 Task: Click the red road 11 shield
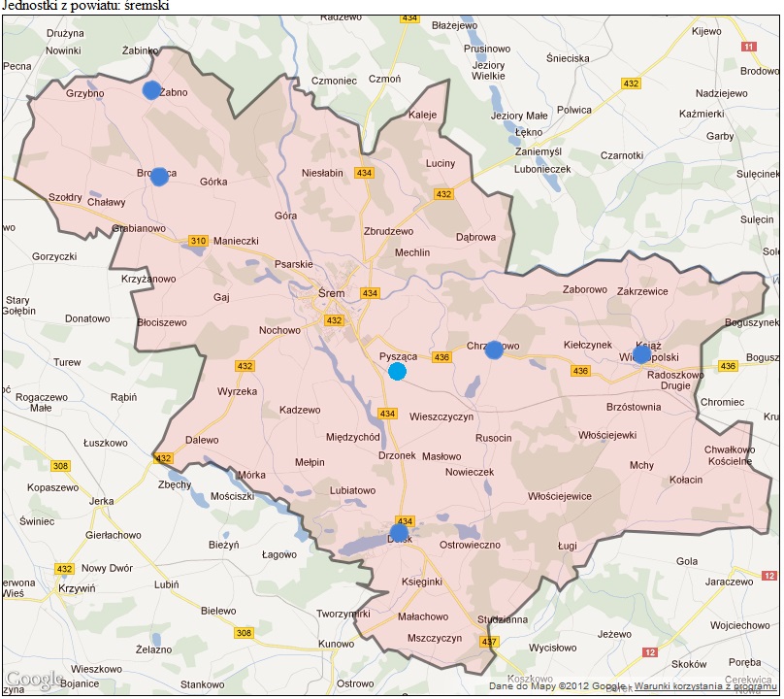click(x=747, y=47)
